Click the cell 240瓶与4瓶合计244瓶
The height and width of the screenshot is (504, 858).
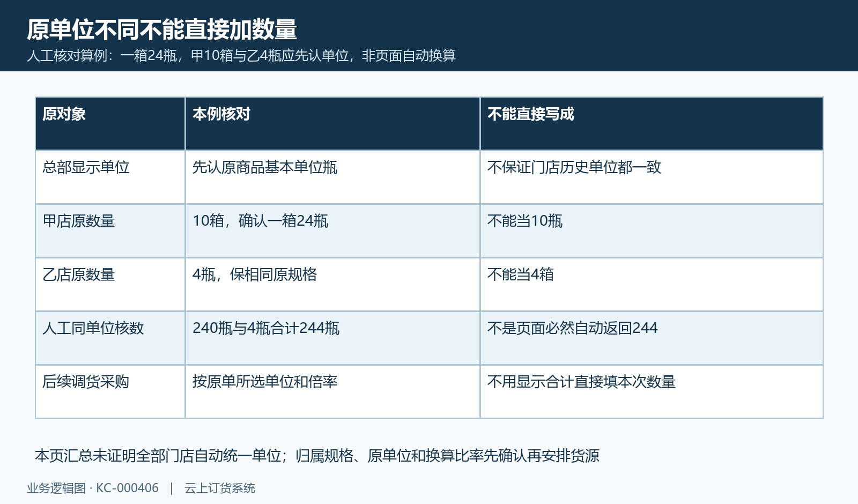point(332,338)
